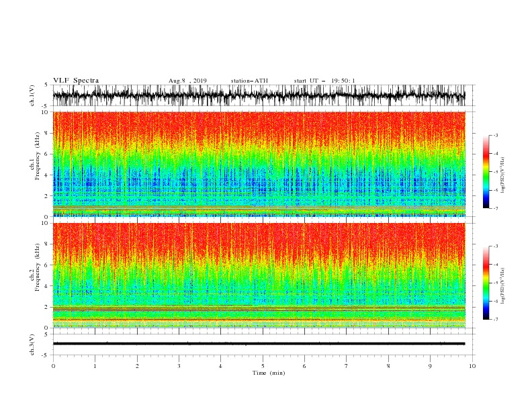Click time-axis tick label "9"
532x411 pixels.
click(x=430, y=366)
